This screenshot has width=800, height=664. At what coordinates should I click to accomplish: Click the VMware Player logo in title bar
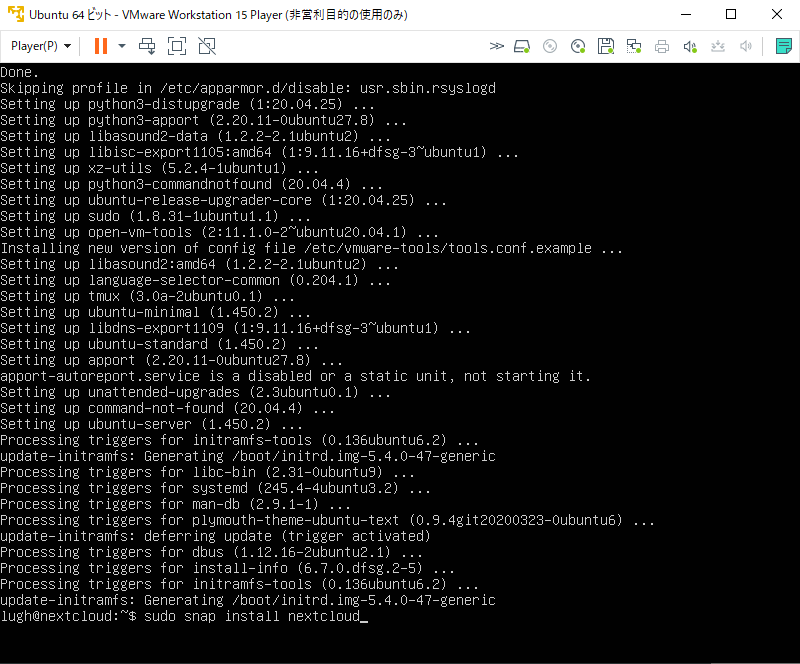pos(16,14)
